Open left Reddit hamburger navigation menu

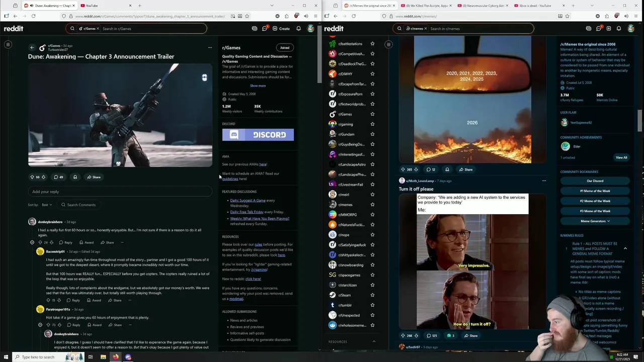(8, 45)
